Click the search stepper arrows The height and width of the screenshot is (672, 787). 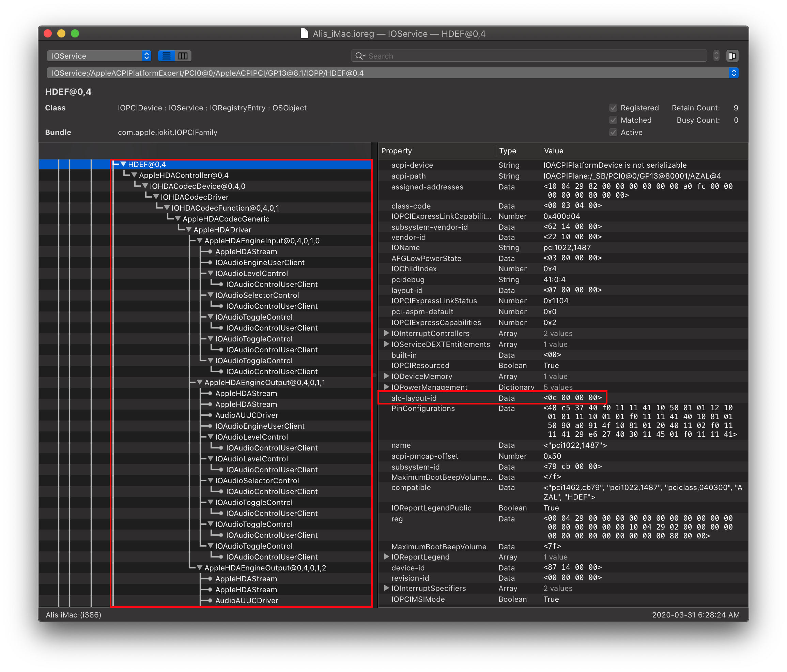716,56
